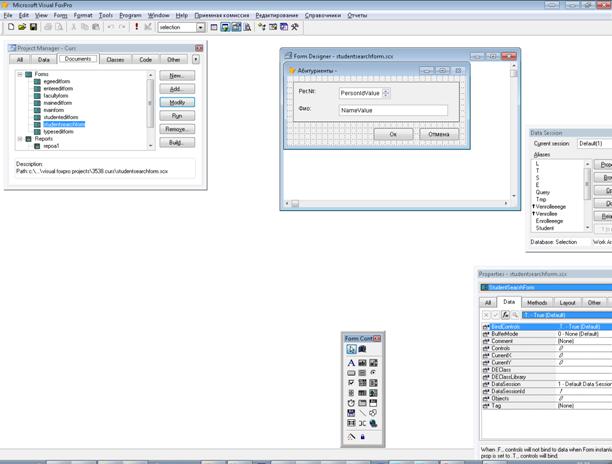This screenshot has width=612, height=464.
Task: Toggle Builder Lock in Form Controls
Action: click(x=351, y=437)
